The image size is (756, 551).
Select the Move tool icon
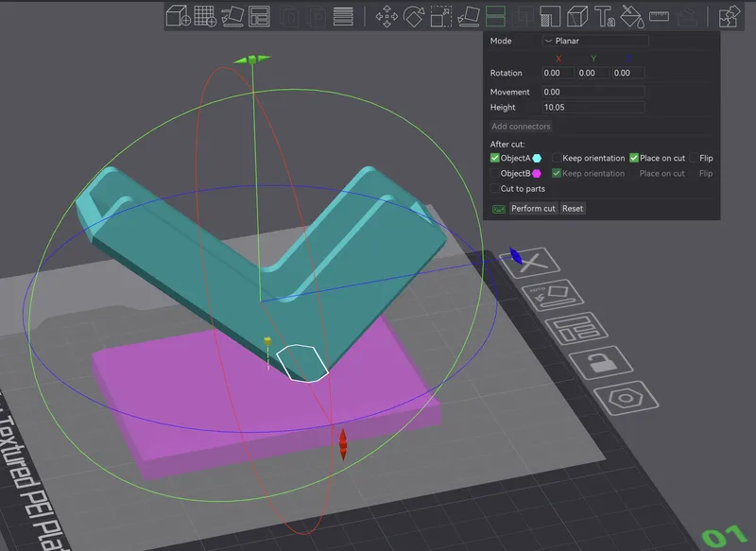pos(386,16)
